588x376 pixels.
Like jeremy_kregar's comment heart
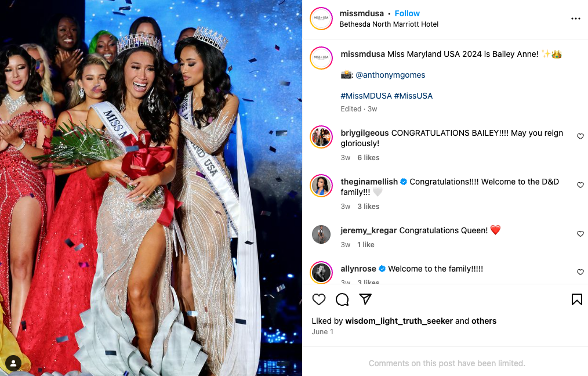(x=580, y=234)
